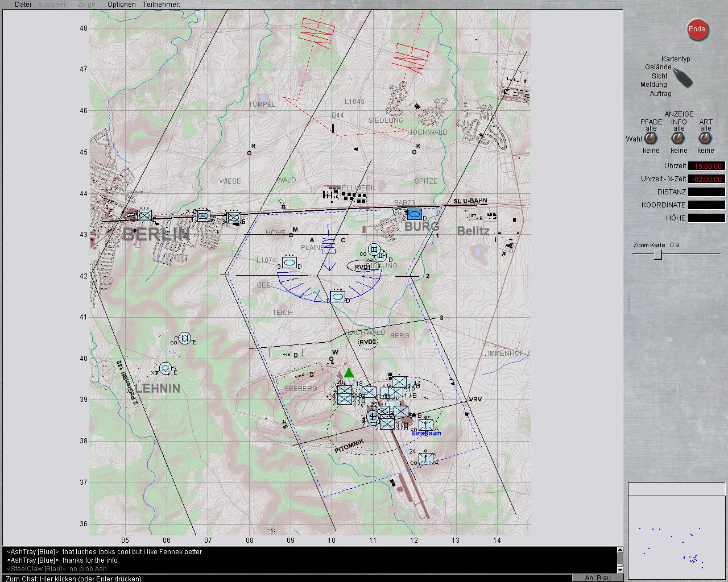Click the BERLIN map label
Screen dimensions: 728x582
(x=156, y=234)
